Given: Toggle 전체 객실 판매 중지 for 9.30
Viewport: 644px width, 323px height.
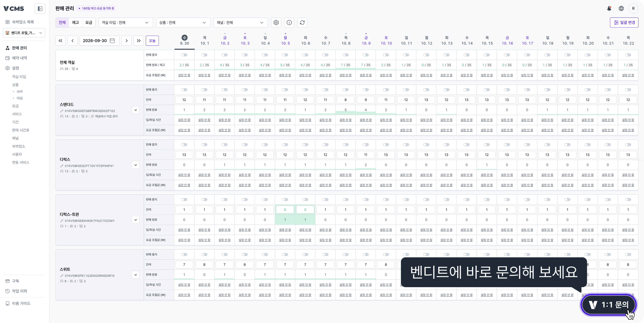Looking at the screenshot, I should coord(184,55).
